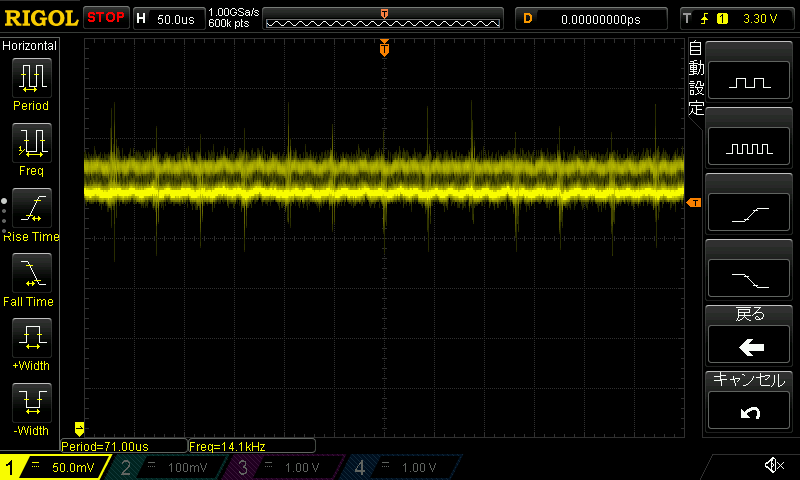
Task: Click the trigger source channel 1 badge
Action: 722,19
